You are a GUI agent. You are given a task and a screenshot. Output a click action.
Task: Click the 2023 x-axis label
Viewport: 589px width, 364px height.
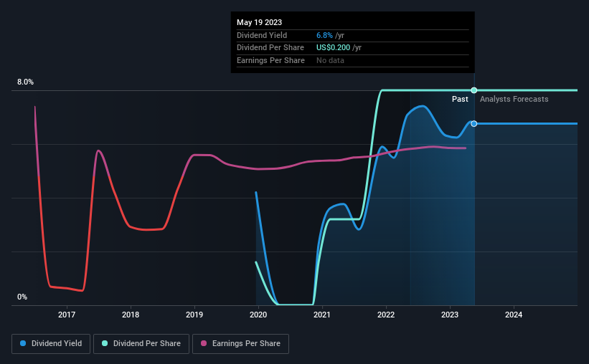[x=450, y=315]
